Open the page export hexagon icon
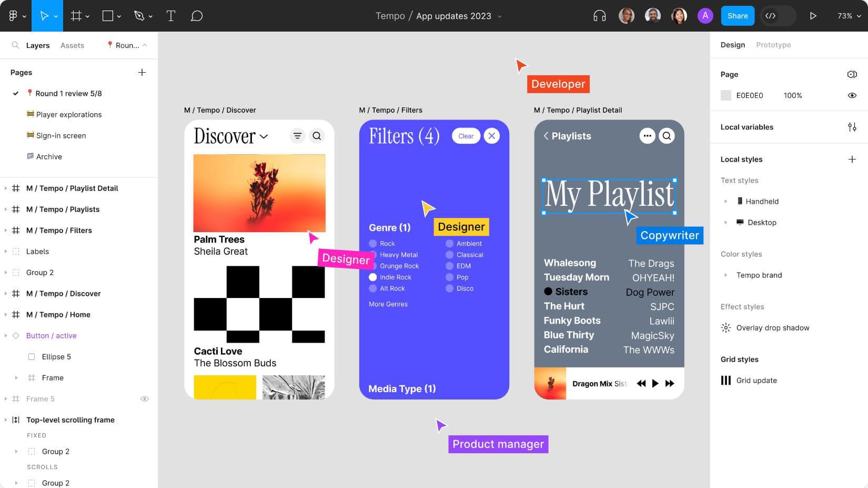 [x=852, y=74]
